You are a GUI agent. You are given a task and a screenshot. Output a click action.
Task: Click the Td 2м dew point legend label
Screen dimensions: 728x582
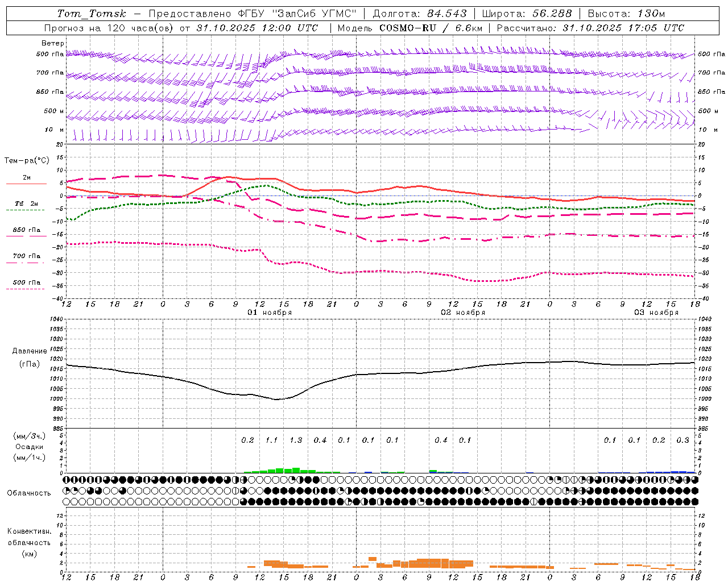[27, 203]
